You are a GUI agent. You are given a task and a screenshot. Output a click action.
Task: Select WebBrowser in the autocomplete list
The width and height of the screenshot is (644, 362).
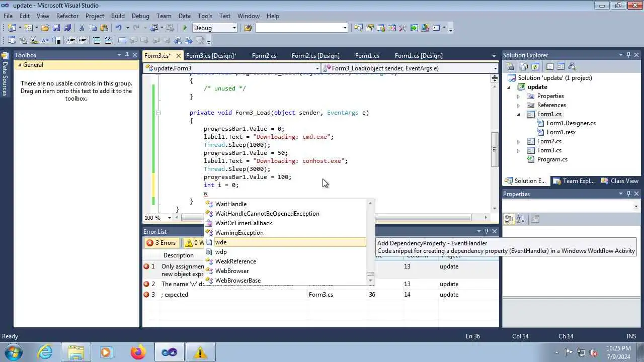tap(232, 271)
